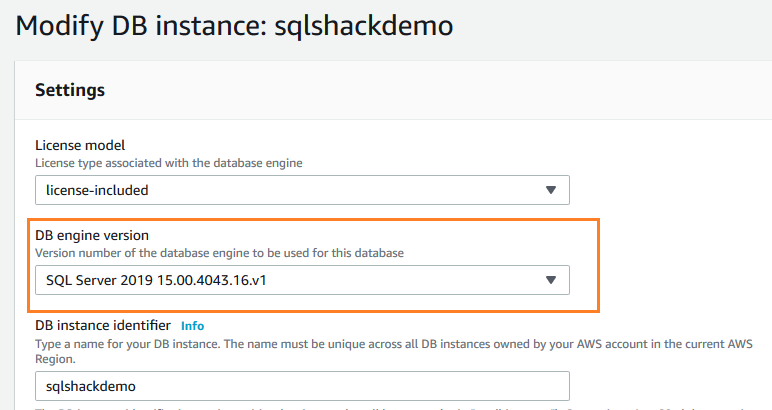Viewport: 772px width, 410px height.
Task: Click the Settings section heading
Action: click(70, 90)
